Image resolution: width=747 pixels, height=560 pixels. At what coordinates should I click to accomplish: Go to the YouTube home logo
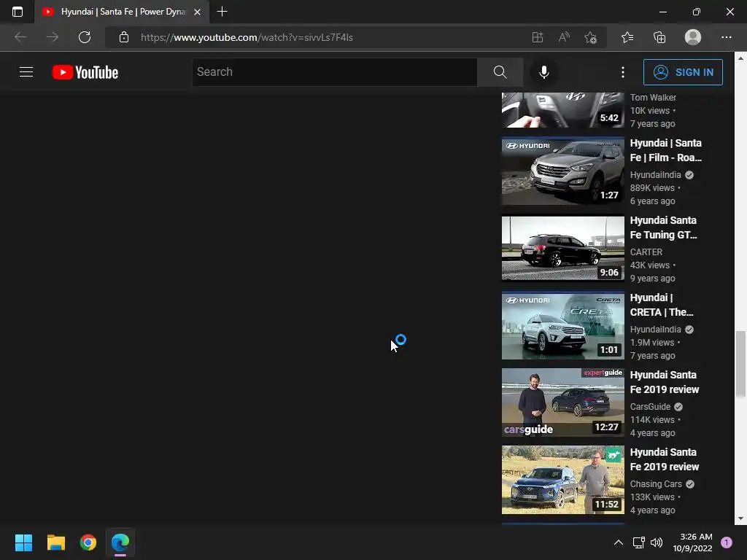point(85,72)
